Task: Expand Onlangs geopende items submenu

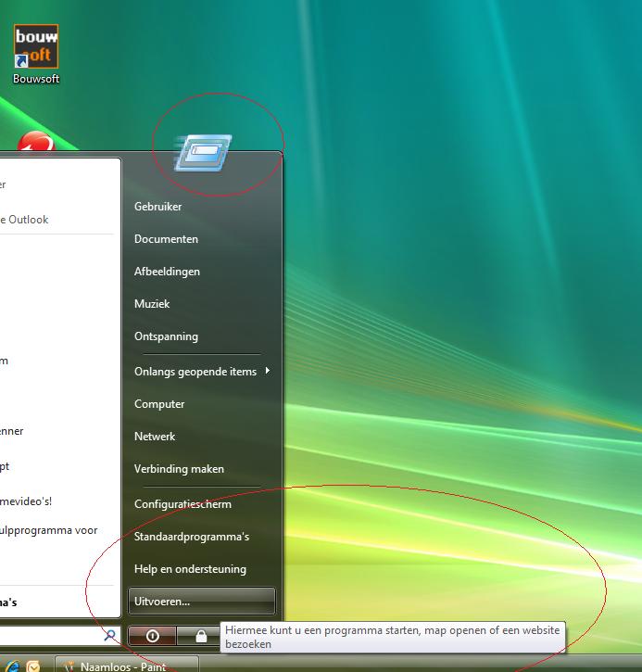Action: click(201, 372)
